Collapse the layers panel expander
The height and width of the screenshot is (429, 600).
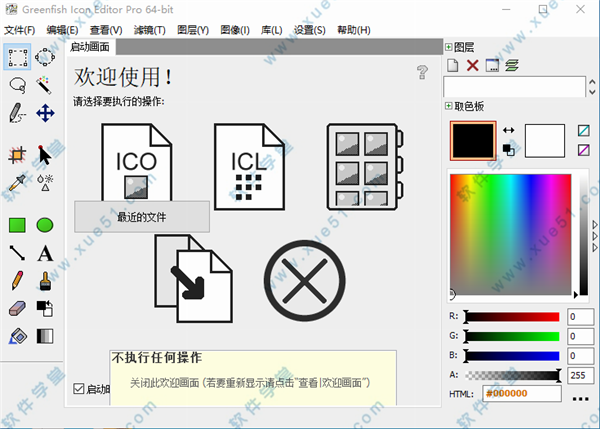click(x=448, y=47)
